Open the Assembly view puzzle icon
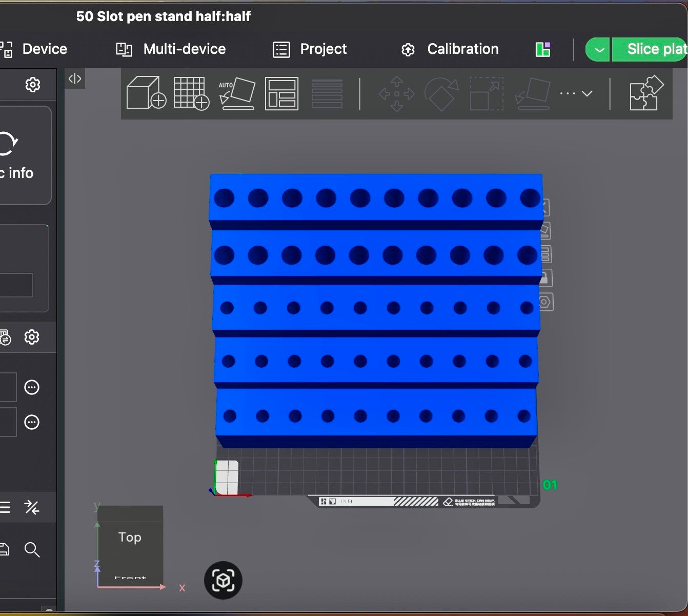This screenshot has height=616, width=688. point(646,93)
